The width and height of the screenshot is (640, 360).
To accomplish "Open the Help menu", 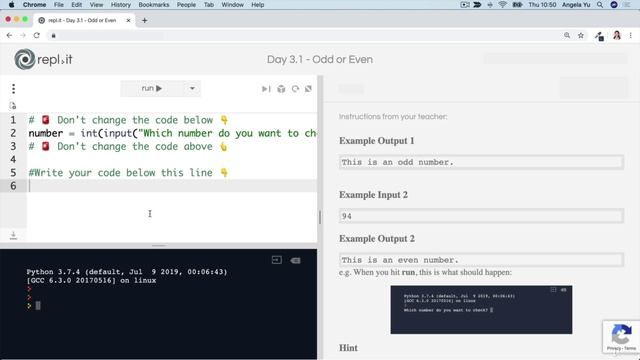I will pyautogui.click(x=258, y=5).
